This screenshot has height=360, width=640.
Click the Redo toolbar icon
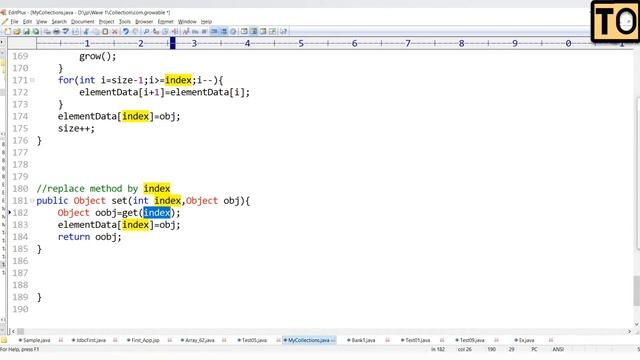coord(135,31)
